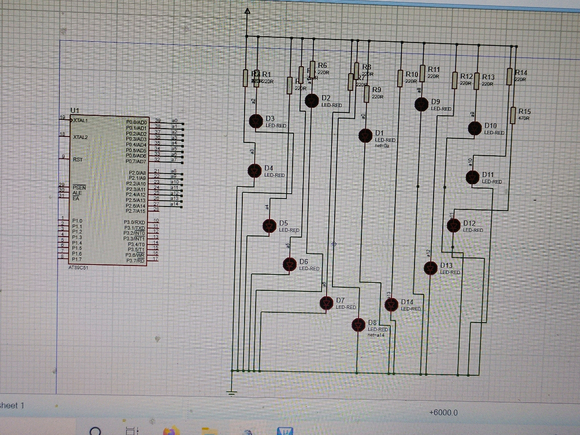Open Windows search from taskbar
This screenshot has height=435, width=580.
(x=95, y=431)
